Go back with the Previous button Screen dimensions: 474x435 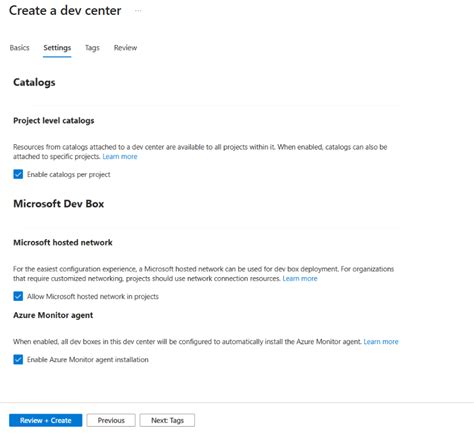[x=111, y=420]
